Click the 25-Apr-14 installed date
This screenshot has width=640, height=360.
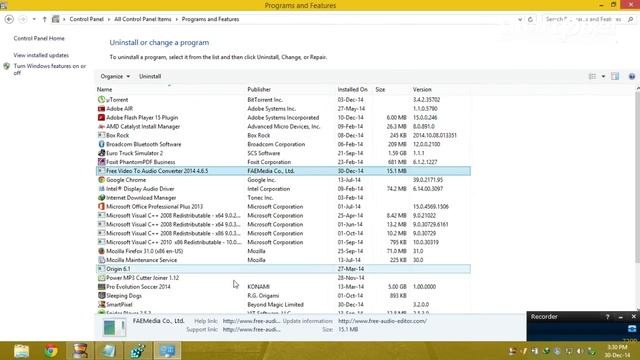350,216
